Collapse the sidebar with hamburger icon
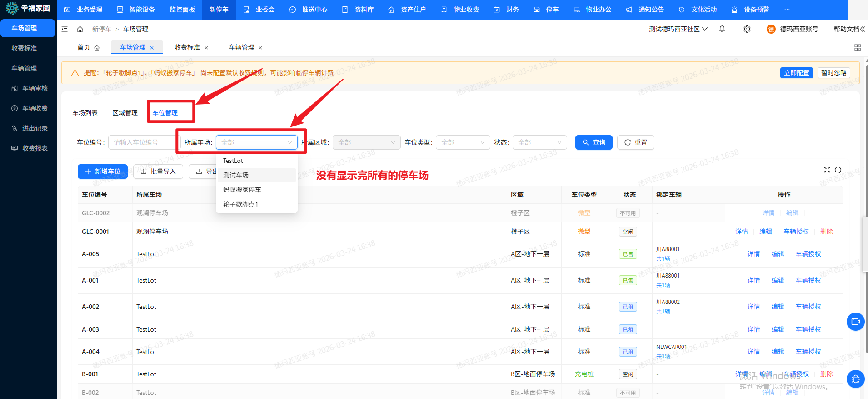This screenshot has width=868, height=399. point(65,29)
